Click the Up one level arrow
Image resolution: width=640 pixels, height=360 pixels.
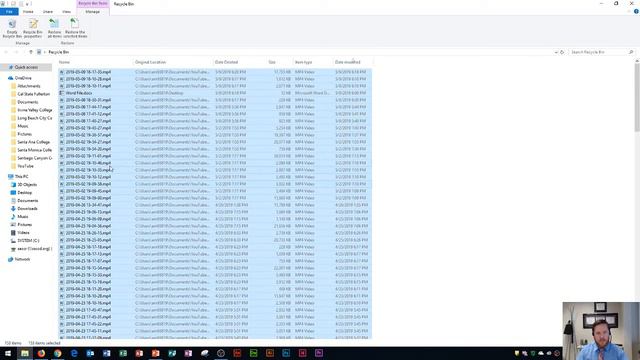(x=31, y=52)
